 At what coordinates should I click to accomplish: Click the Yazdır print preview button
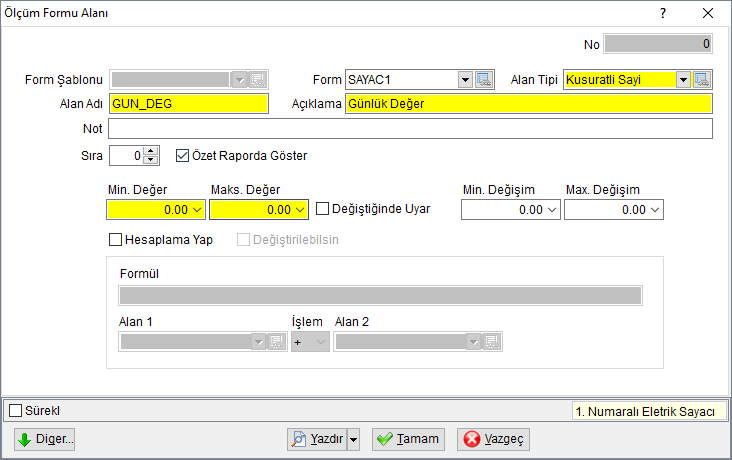(x=317, y=439)
